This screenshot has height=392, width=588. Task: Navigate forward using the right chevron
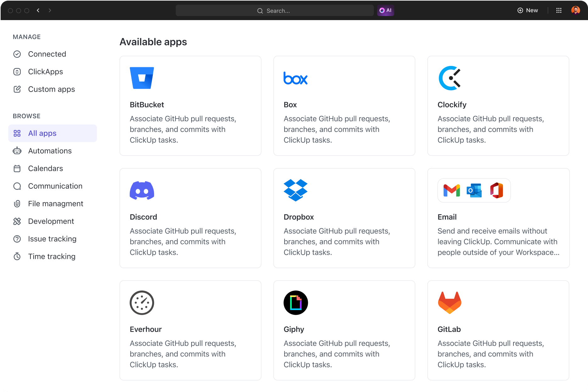pyautogui.click(x=50, y=10)
